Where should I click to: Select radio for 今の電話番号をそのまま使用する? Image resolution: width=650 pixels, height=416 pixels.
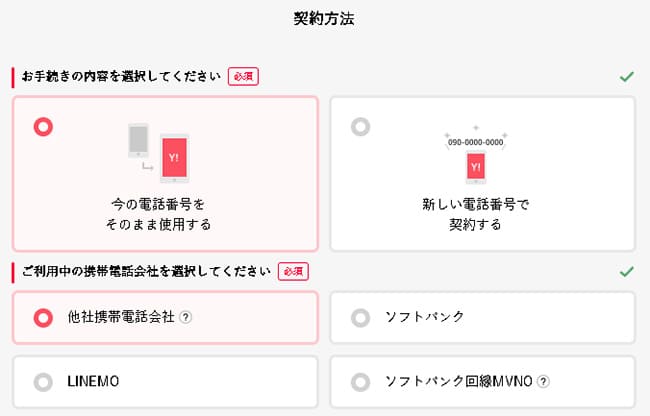(x=43, y=126)
